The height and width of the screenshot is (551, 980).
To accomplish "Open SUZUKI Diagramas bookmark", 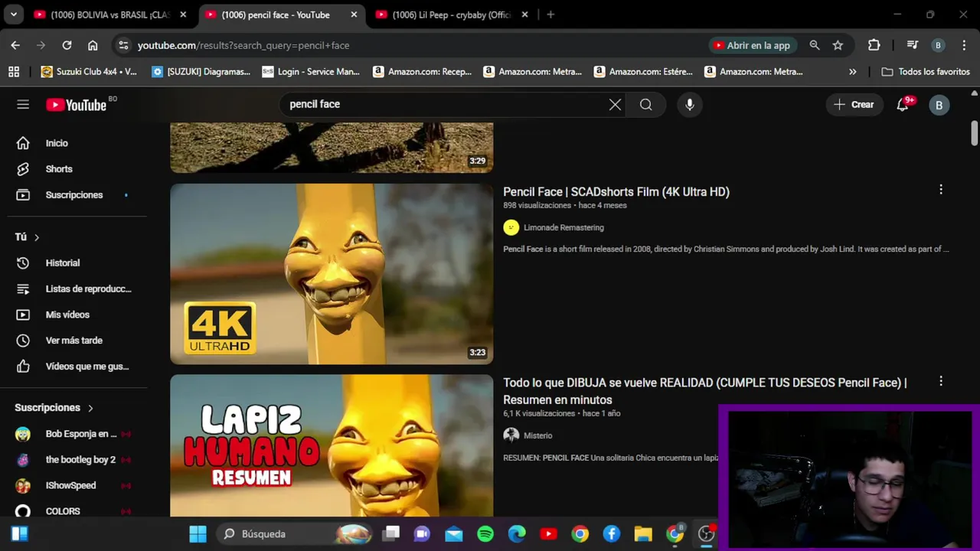I will tap(201, 71).
